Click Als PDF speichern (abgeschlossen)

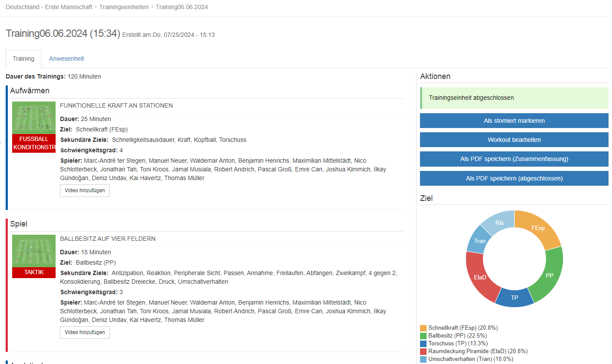pyautogui.click(x=514, y=178)
